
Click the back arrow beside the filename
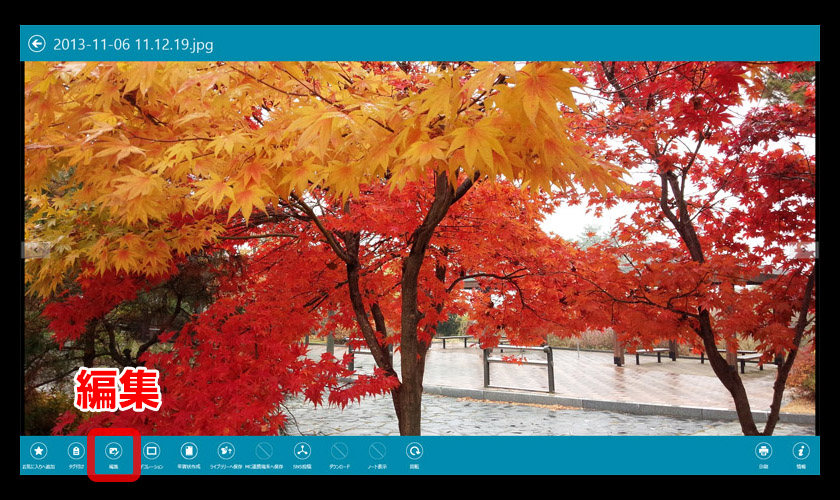point(37,44)
